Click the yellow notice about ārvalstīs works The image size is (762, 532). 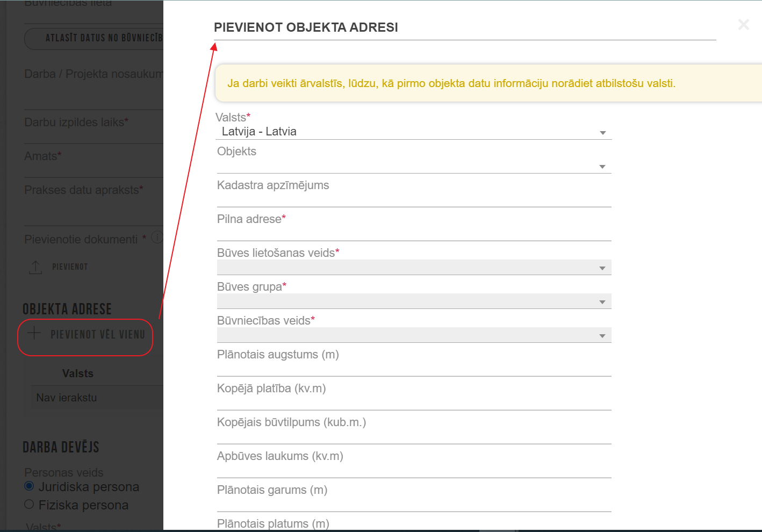488,83
